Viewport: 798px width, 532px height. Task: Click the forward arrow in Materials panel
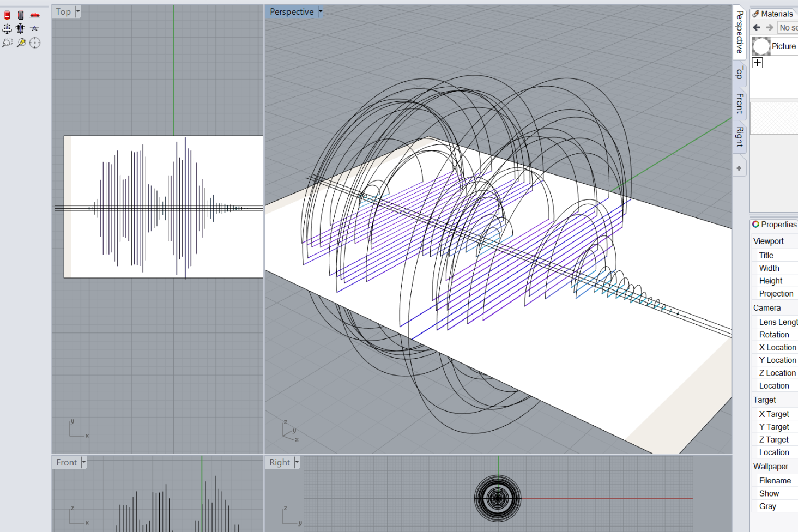point(770,27)
